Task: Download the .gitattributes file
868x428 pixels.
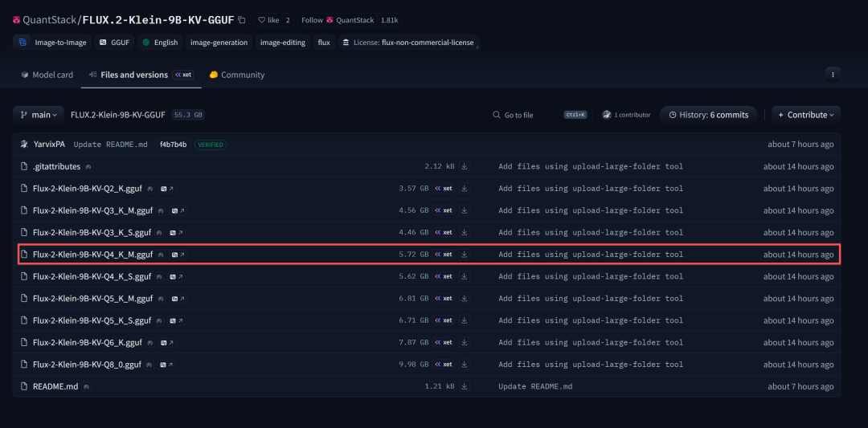Action: 465,166
